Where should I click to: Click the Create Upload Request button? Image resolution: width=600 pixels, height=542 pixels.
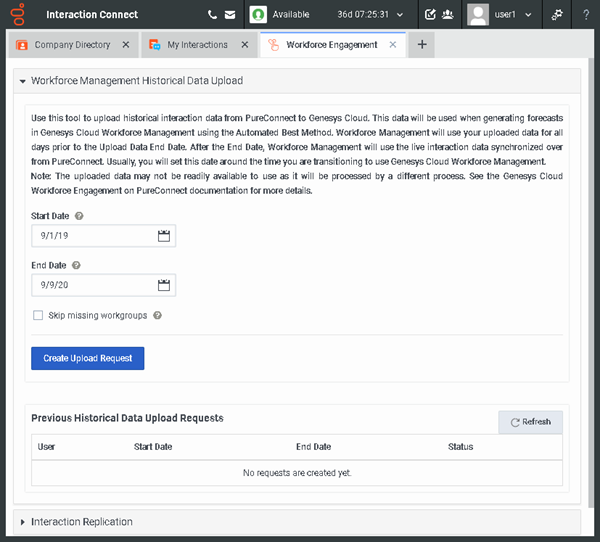88,358
